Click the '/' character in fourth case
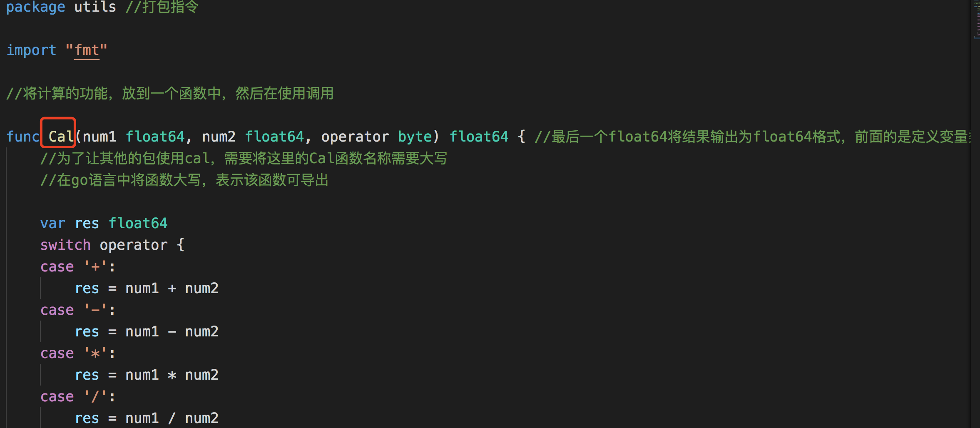 (95, 397)
